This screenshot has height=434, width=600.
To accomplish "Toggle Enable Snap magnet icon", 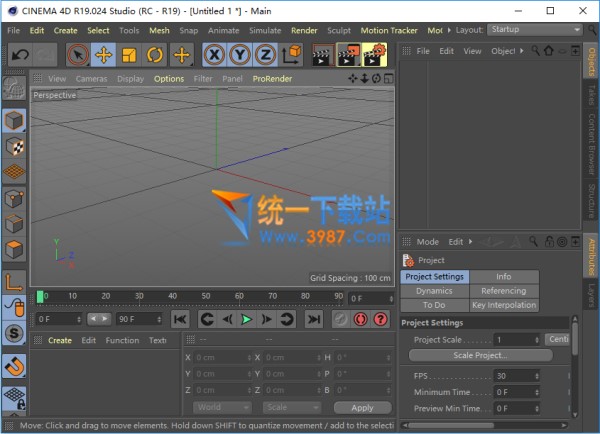I will pos(14,366).
